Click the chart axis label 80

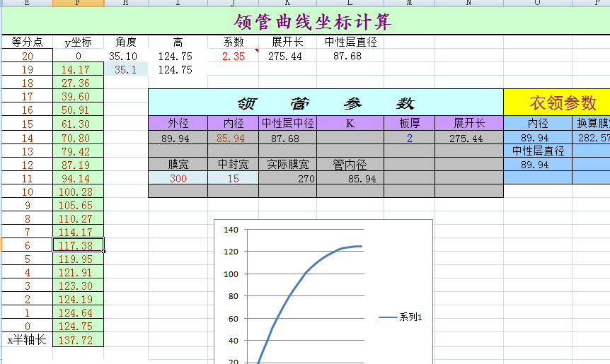[234, 296]
